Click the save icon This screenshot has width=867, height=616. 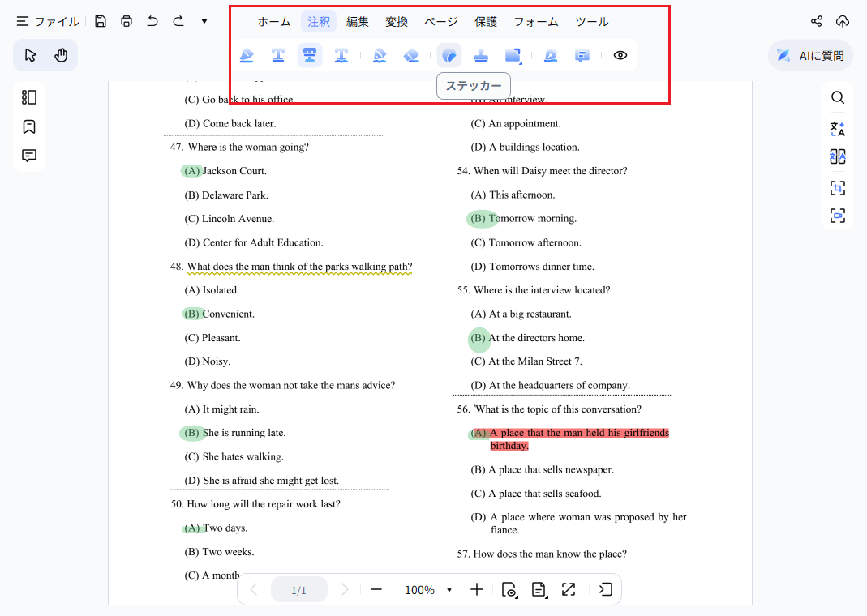pyautogui.click(x=100, y=22)
